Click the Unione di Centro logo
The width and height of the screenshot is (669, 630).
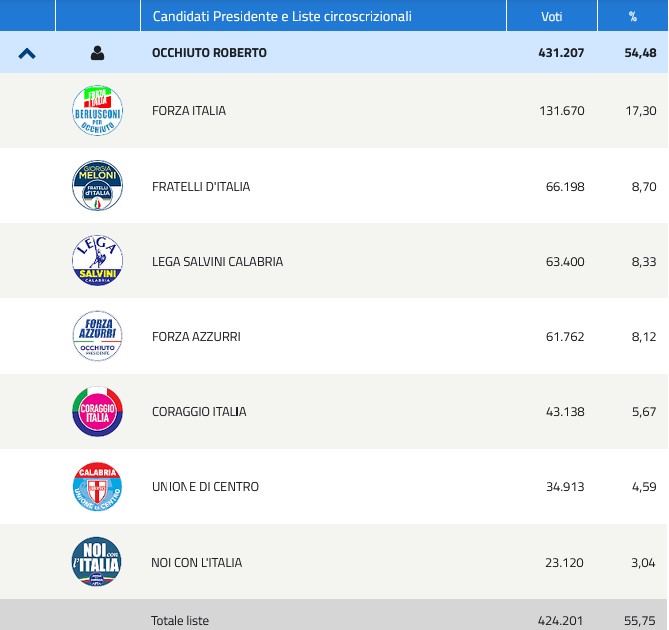tap(97, 487)
